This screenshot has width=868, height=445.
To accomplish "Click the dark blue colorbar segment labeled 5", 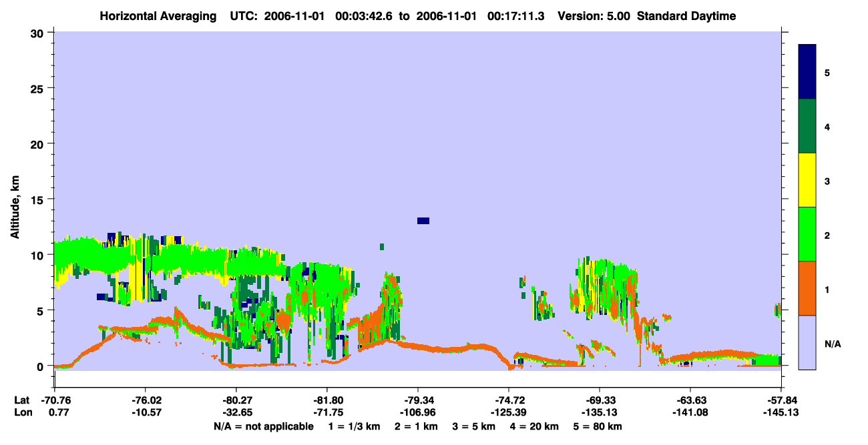I will (807, 71).
